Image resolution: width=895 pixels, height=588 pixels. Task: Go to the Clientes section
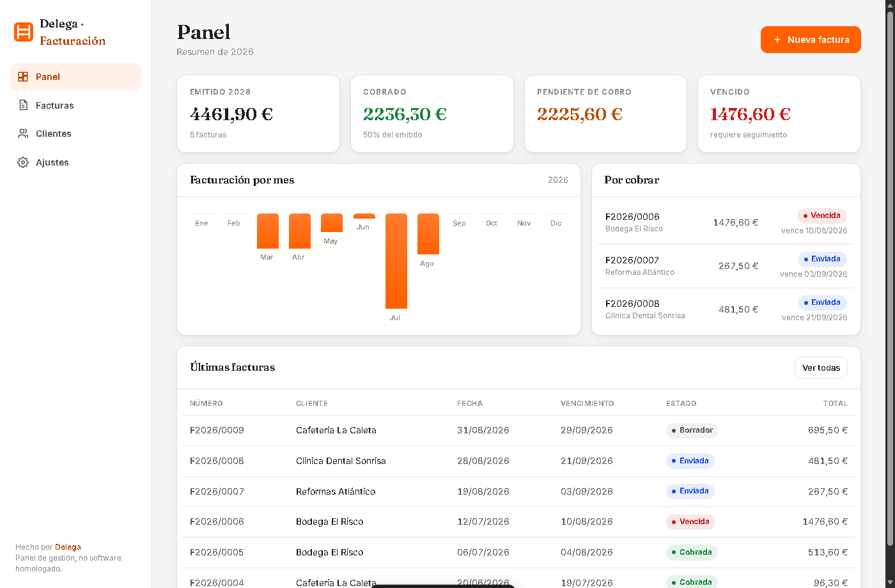click(75, 134)
